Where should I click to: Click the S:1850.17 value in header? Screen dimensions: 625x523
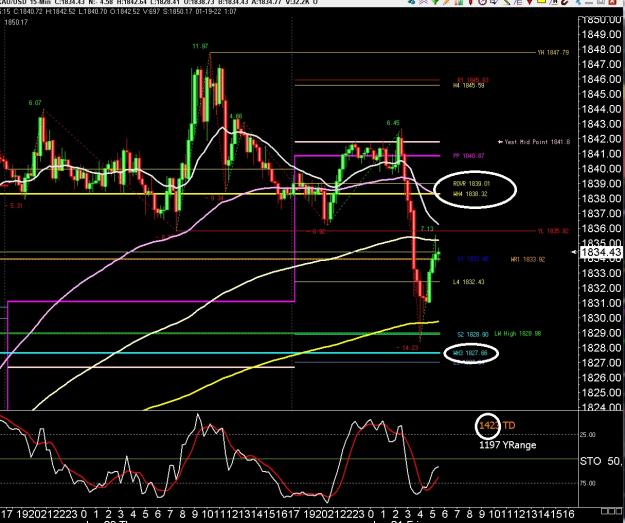pyautogui.click(x=177, y=12)
